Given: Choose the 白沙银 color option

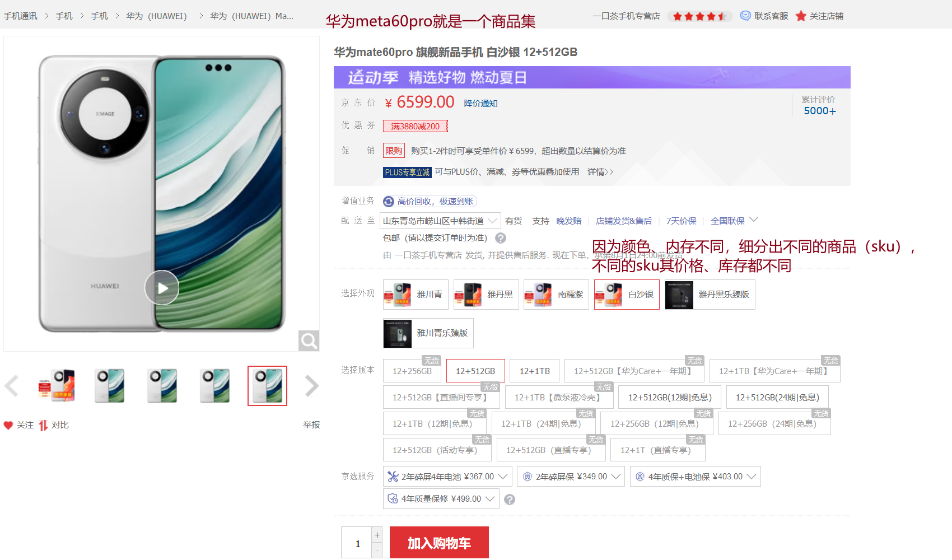Looking at the screenshot, I should coord(627,295).
